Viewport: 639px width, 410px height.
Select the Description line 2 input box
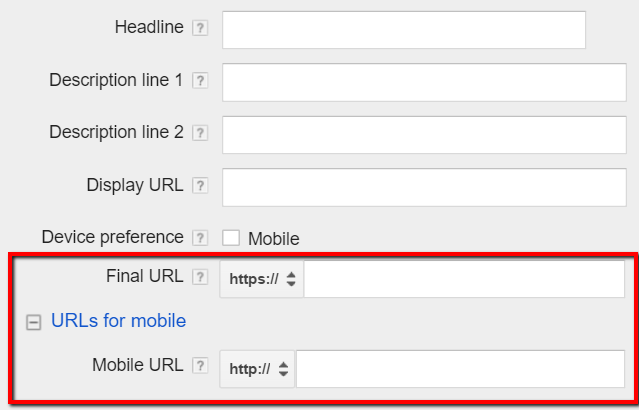click(424, 135)
